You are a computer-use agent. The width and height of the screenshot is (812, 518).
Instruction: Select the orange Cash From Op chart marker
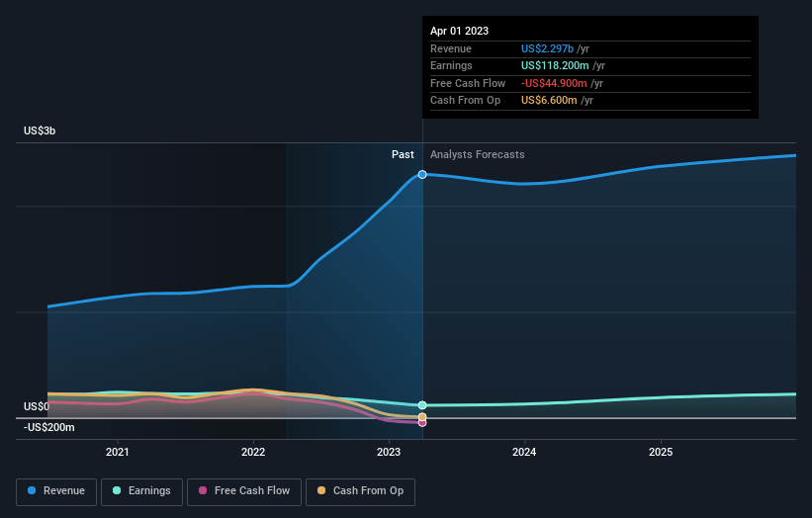pyautogui.click(x=422, y=417)
